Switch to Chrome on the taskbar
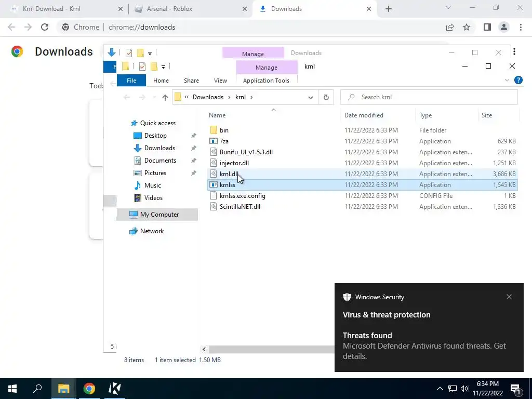Screen dimensions: 532x399 click(89, 389)
